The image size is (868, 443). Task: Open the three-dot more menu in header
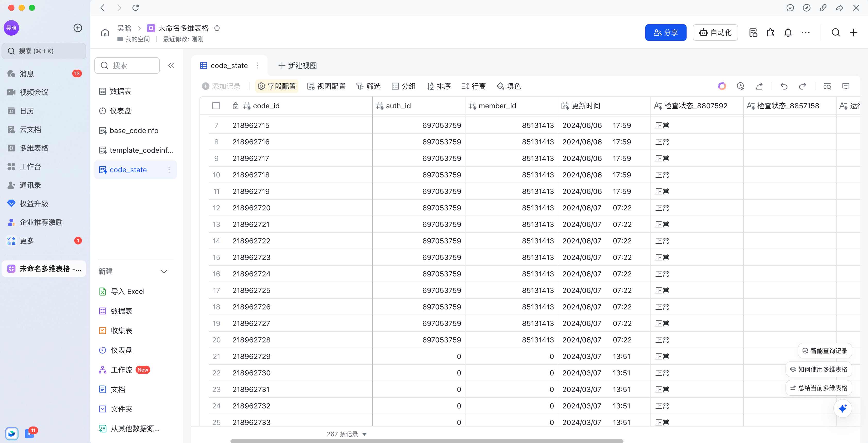(x=806, y=32)
